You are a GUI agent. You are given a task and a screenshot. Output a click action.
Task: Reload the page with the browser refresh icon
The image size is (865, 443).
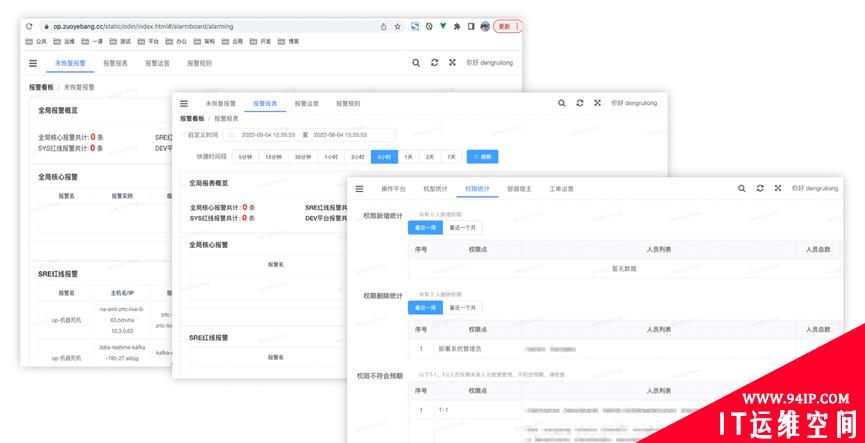[x=29, y=26]
